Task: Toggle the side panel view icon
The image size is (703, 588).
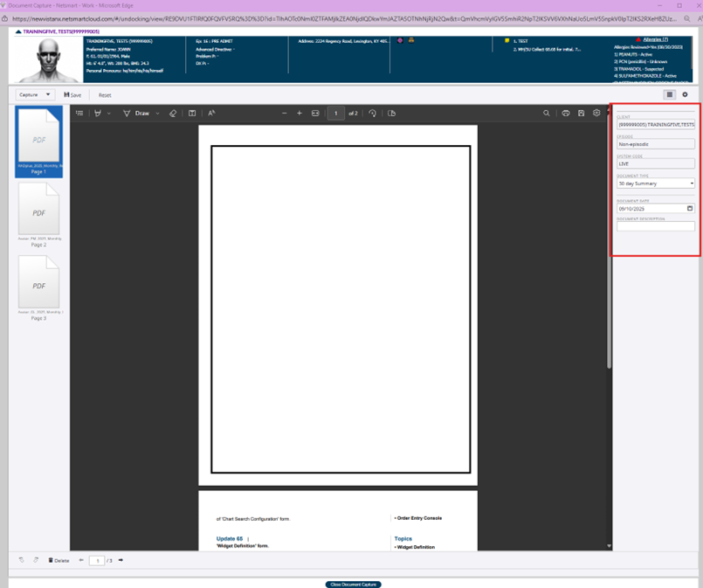Action: pyautogui.click(x=670, y=94)
